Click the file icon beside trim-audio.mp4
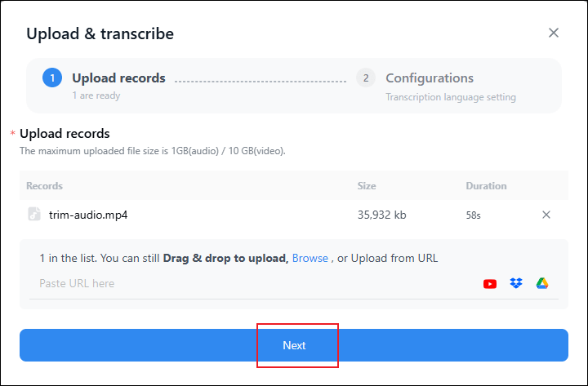This screenshot has height=386, width=588. [x=34, y=215]
